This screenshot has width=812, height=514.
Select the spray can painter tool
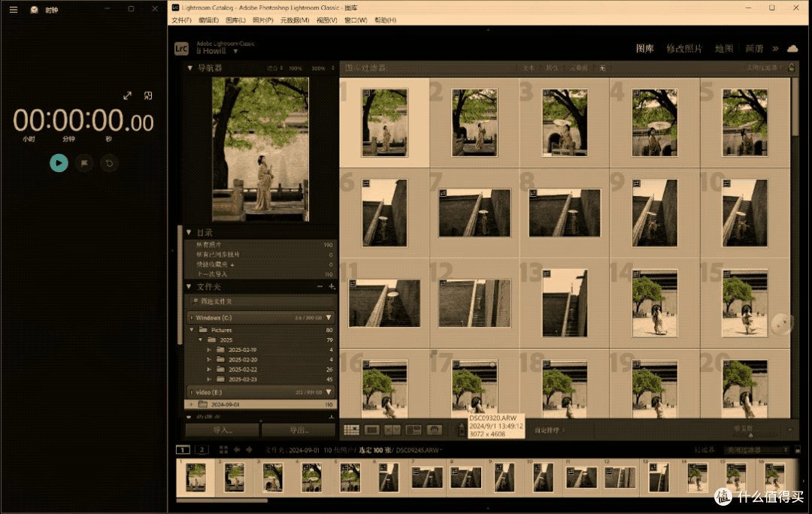tap(462, 430)
